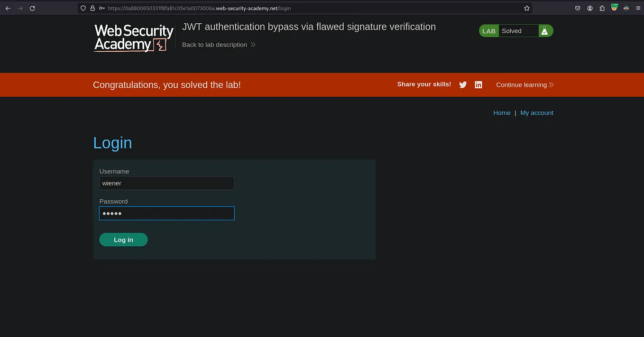Viewport: 644px width, 337px height.
Task: Click the lab Solved flag icon
Action: click(544, 30)
